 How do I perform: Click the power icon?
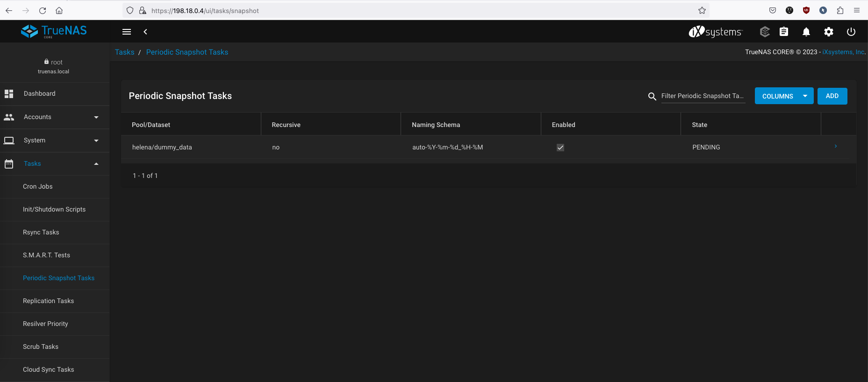pyautogui.click(x=851, y=32)
